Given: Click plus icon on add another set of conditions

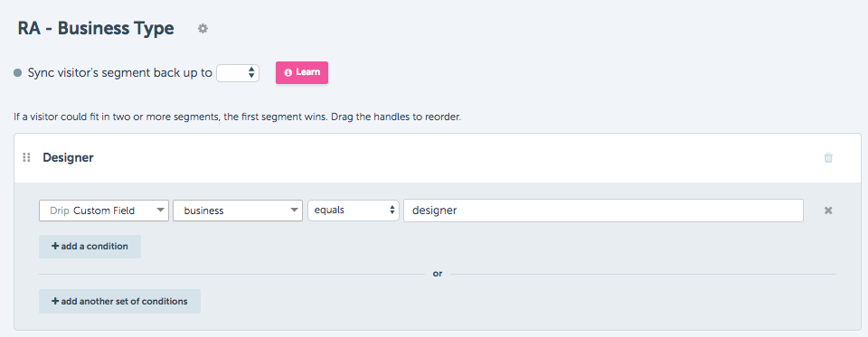Looking at the screenshot, I should pos(55,302).
